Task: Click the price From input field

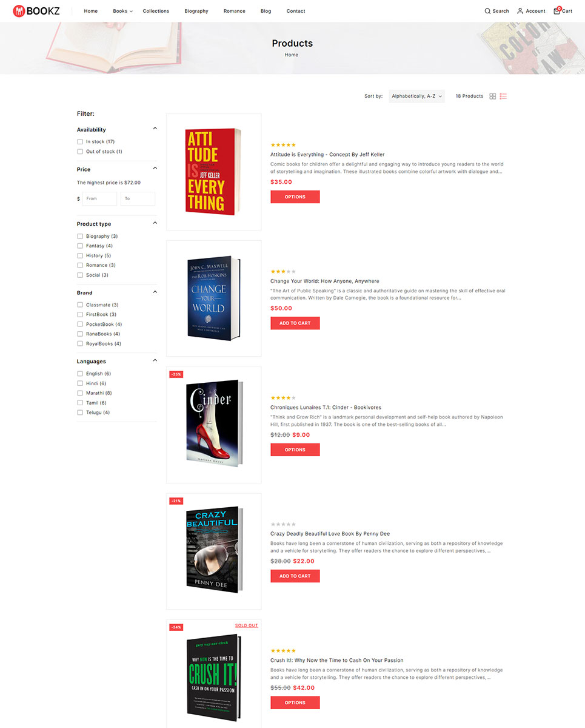Action: (99, 198)
